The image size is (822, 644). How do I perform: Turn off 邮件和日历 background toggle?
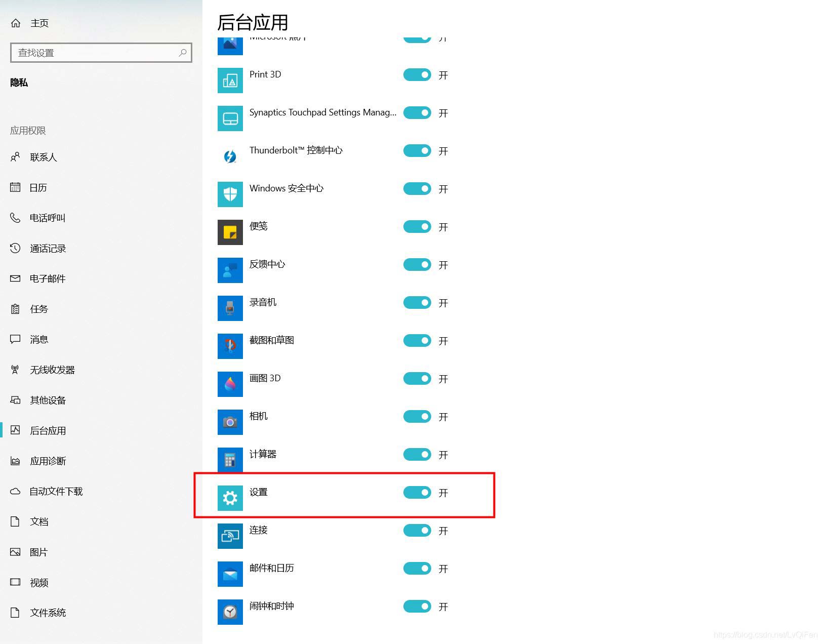click(417, 569)
